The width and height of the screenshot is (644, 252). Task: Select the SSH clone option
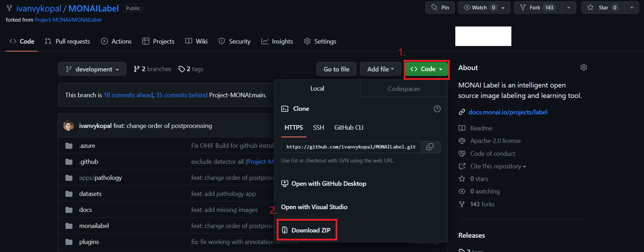coord(319,128)
